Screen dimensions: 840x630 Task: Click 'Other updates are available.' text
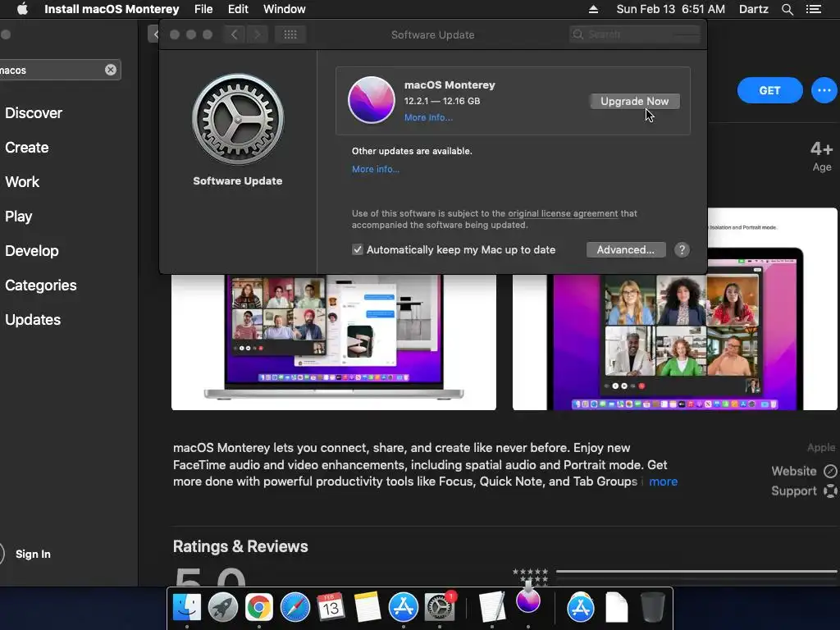(412, 151)
